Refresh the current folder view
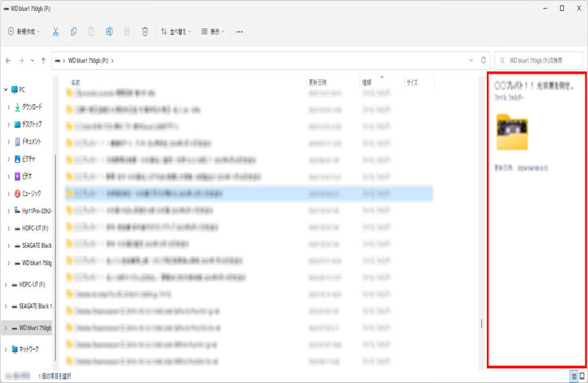Viewport: 588px width, 383px height. 484,60
